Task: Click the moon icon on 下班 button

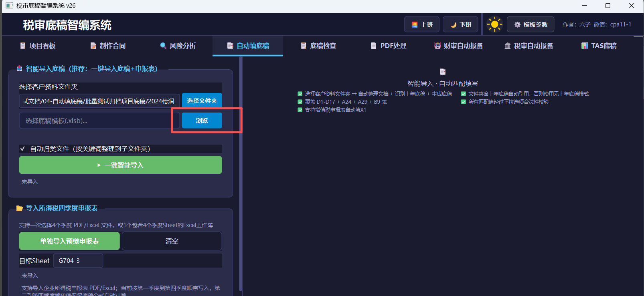Action: [454, 25]
